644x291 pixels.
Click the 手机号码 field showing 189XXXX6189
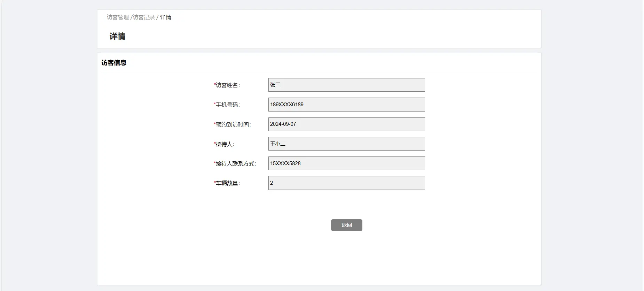click(x=346, y=105)
